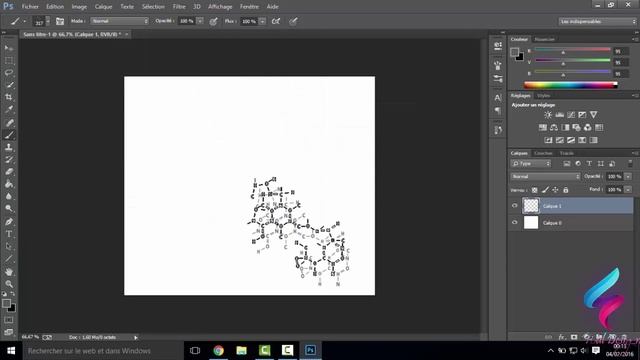Viewport: 640px width, 360px height.
Task: Select the Horizontal Type tool
Action: 9,234
